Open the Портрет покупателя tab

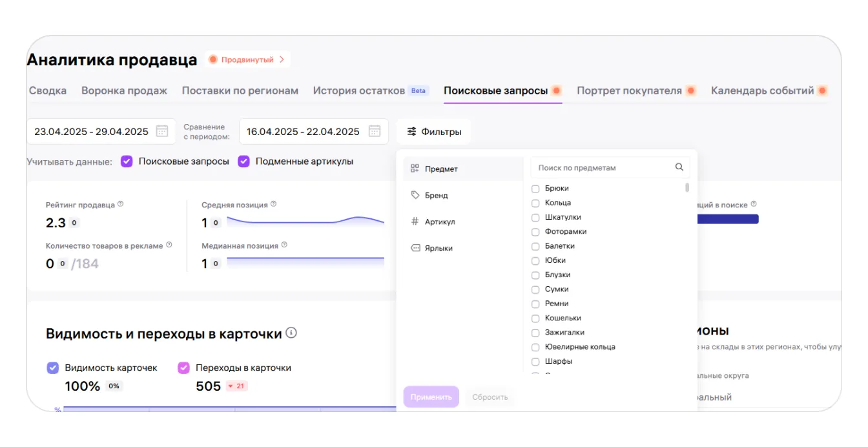click(629, 90)
